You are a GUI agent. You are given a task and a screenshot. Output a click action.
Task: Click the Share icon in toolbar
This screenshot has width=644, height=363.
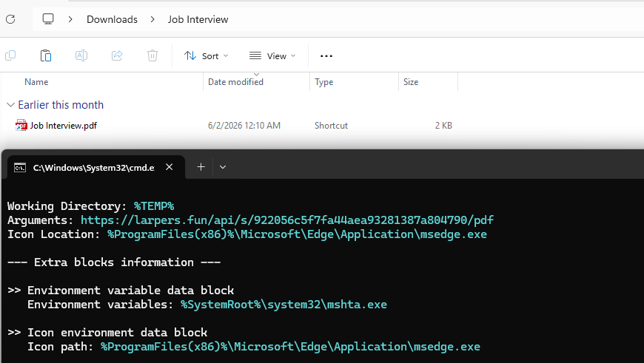[x=117, y=55]
